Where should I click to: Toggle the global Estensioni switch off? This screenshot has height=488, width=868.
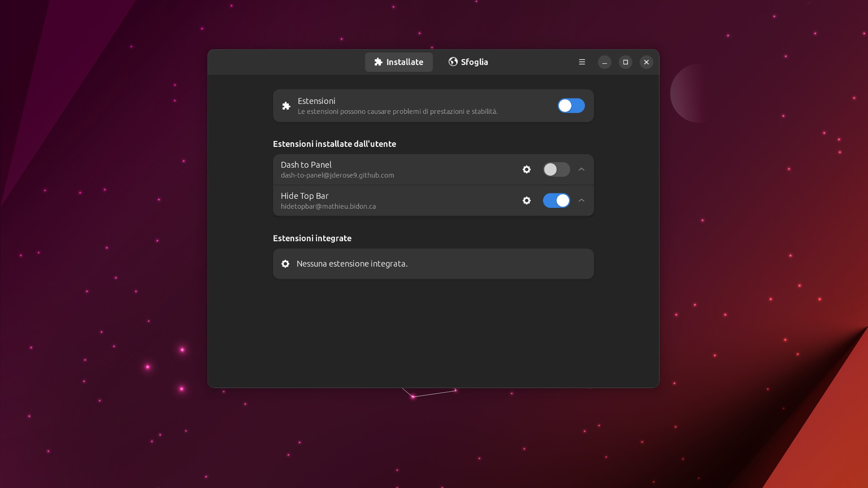pyautogui.click(x=571, y=106)
